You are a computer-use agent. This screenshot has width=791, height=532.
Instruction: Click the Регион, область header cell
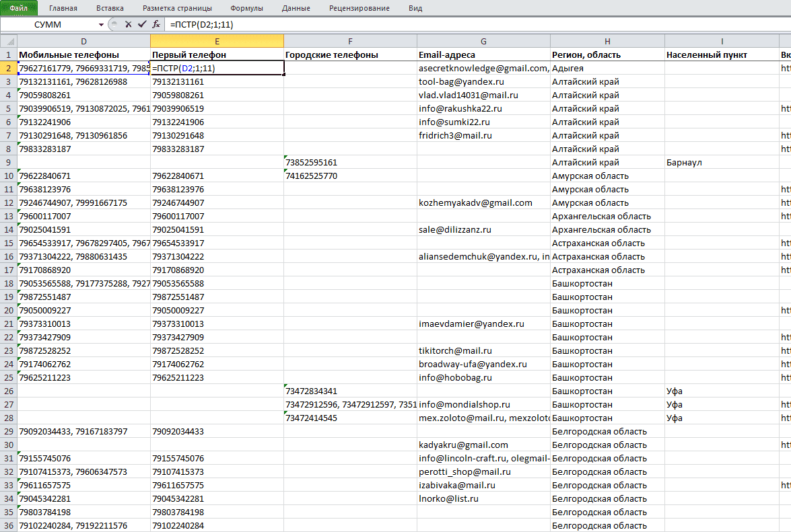[607, 55]
